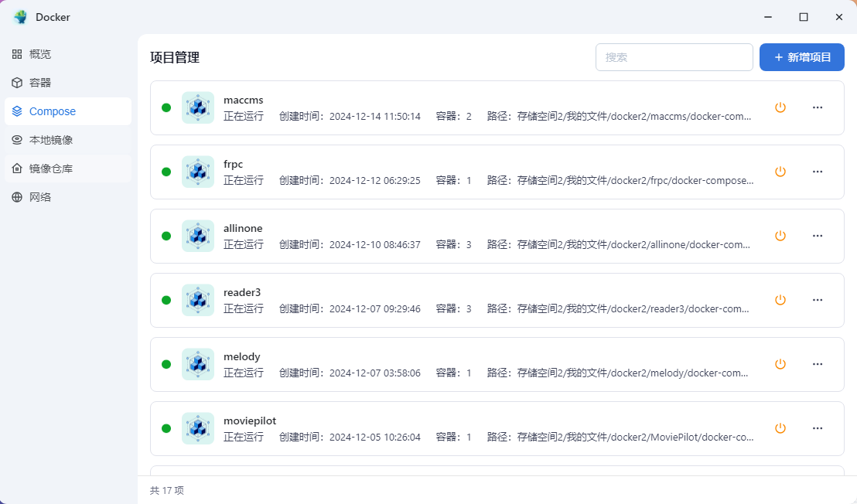Click the 镜像仓库 house icon
This screenshot has width=857, height=504.
17,169
